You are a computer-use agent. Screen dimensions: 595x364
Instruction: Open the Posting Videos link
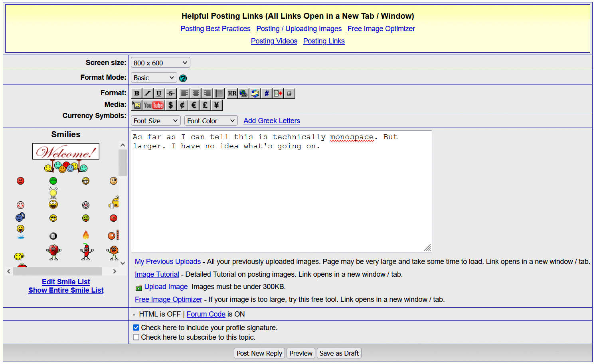274,41
